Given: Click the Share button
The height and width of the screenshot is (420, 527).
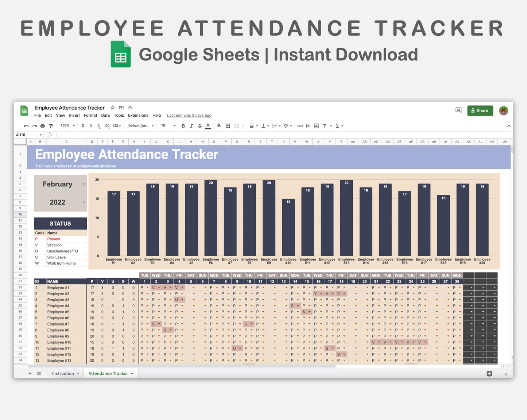Looking at the screenshot, I should click(x=480, y=110).
